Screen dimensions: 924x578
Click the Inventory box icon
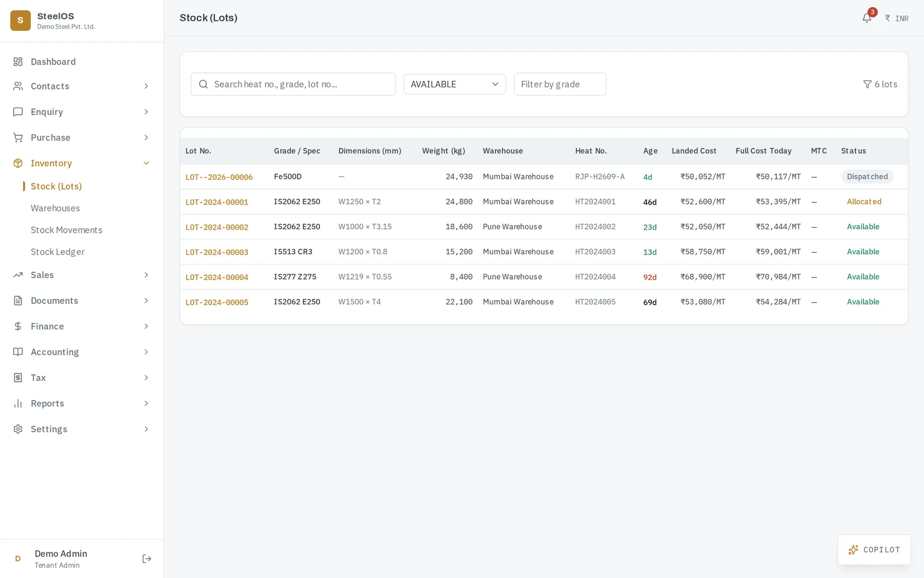pos(18,163)
